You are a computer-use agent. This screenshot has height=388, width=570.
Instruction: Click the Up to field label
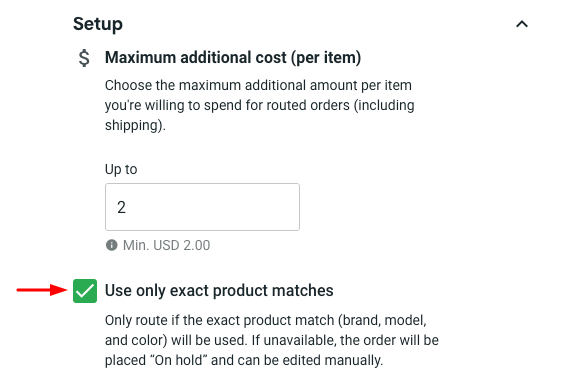[x=121, y=169]
